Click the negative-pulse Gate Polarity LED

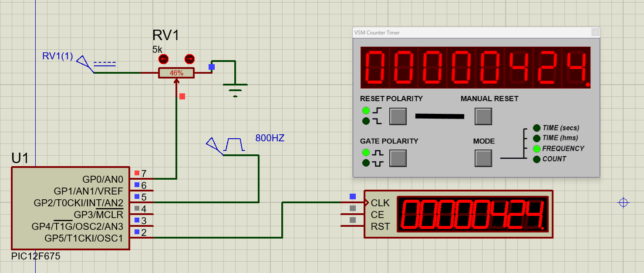click(x=366, y=163)
